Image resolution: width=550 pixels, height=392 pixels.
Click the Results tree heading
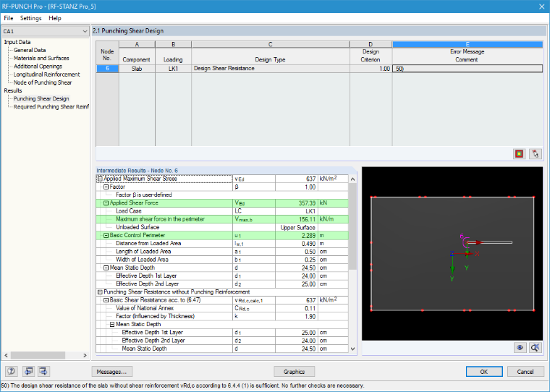click(x=12, y=90)
